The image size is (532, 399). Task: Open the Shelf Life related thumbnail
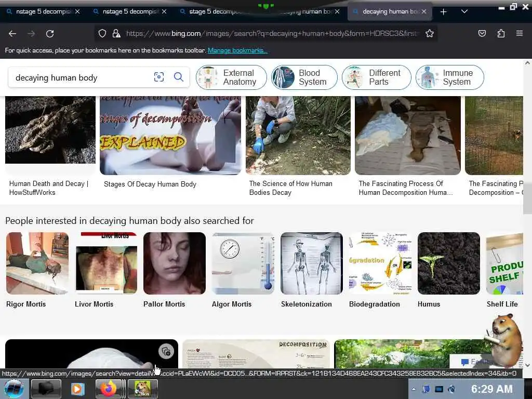click(504, 263)
